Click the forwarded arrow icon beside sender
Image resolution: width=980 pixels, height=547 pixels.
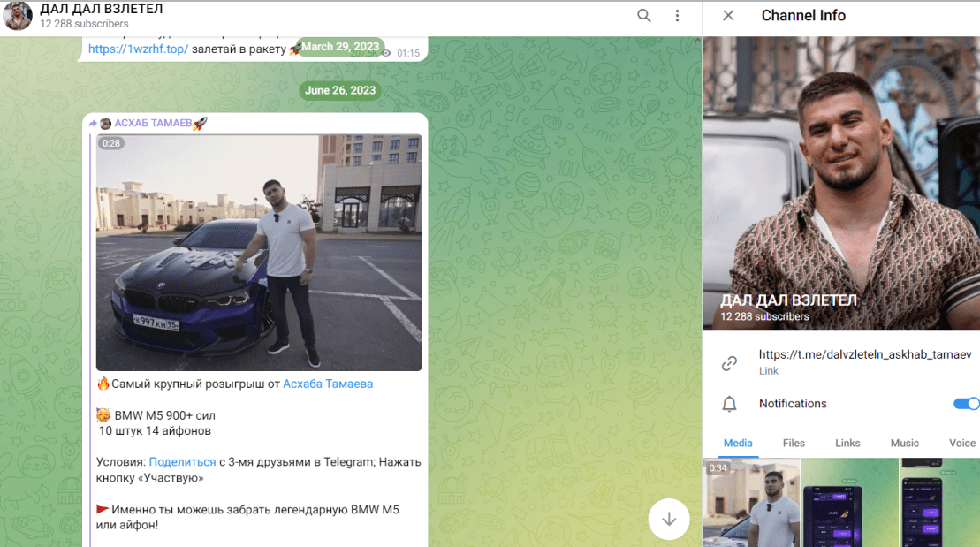[x=93, y=124]
